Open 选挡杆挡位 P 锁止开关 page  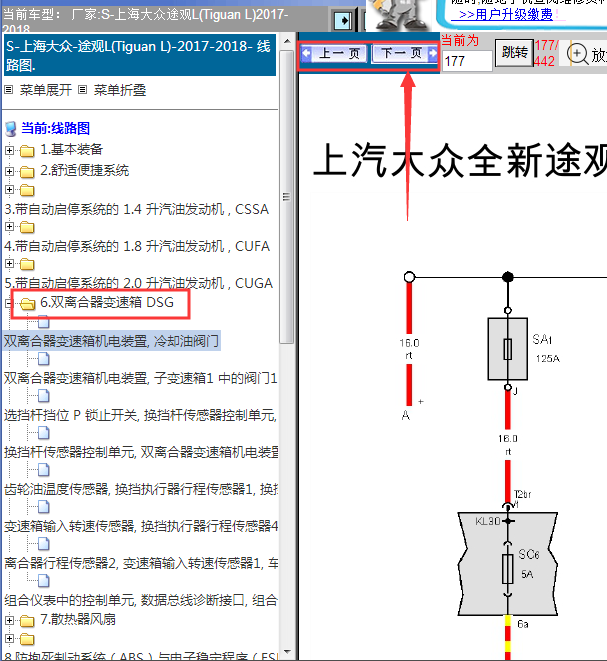tap(140, 415)
